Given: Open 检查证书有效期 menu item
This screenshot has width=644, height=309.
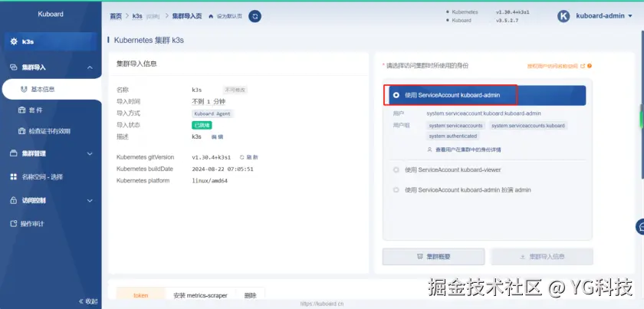Looking at the screenshot, I should tap(51, 131).
